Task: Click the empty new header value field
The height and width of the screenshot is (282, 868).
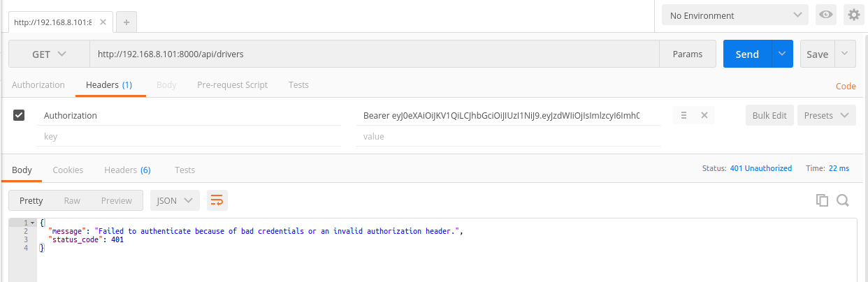Action: pos(508,137)
